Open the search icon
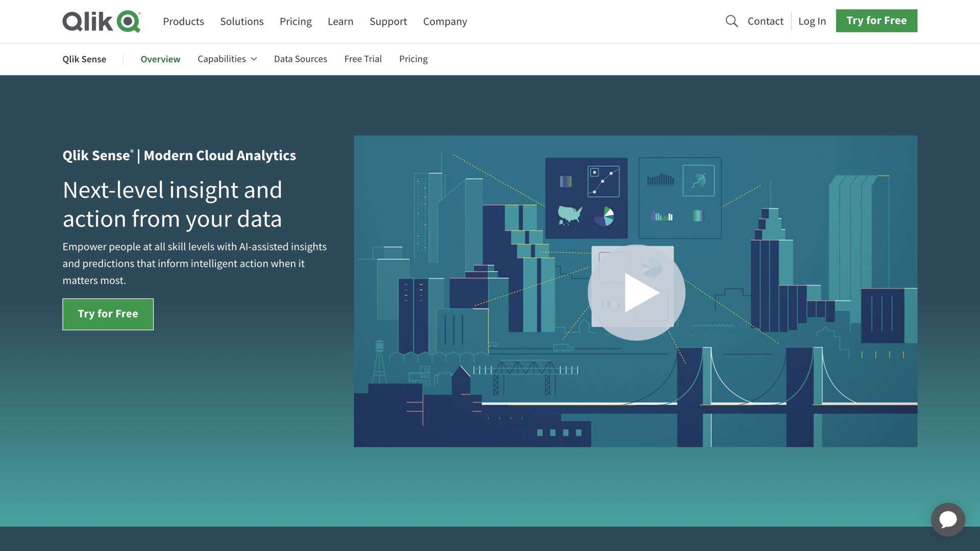 click(x=731, y=21)
